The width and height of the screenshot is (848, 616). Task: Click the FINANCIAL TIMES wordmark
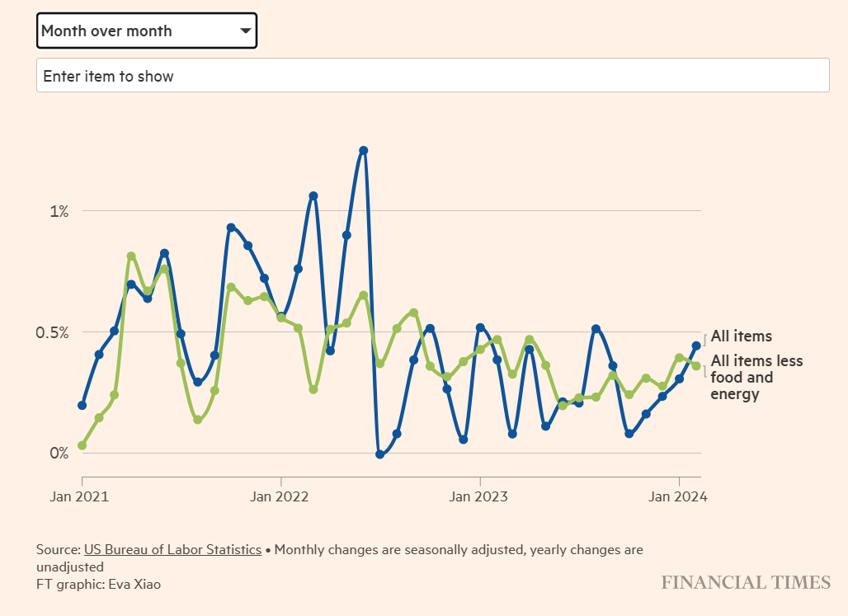(746, 583)
